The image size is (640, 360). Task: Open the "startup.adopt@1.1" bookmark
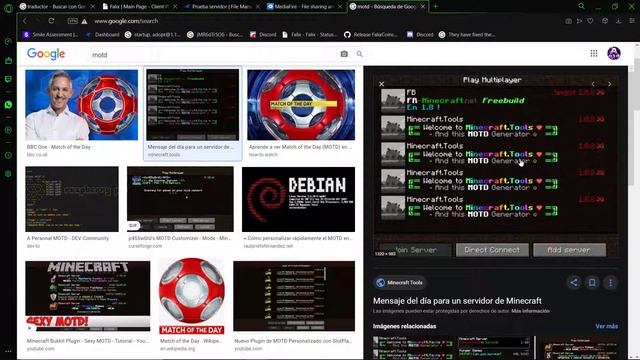tap(153, 35)
